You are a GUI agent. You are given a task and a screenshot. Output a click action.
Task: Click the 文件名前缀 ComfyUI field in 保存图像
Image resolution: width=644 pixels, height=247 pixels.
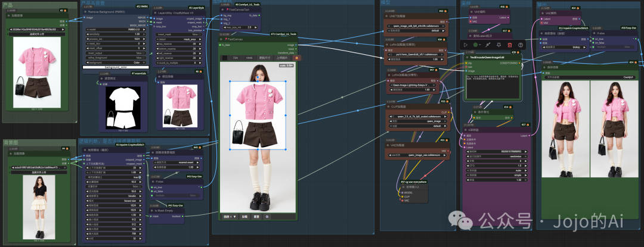pyautogui.click(x=589, y=77)
